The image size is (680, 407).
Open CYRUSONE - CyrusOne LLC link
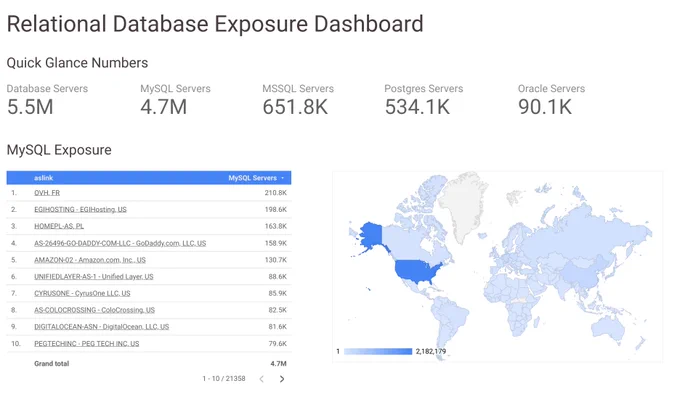[82, 293]
